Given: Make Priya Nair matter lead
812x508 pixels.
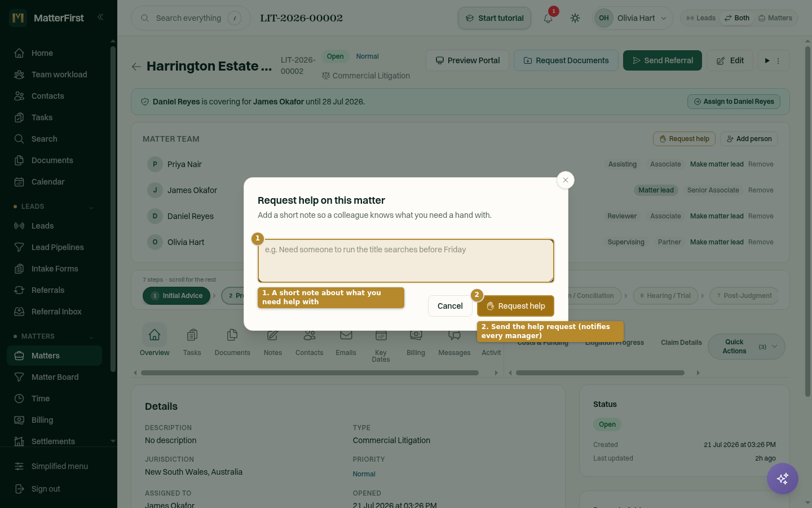Looking at the screenshot, I should 717,164.
